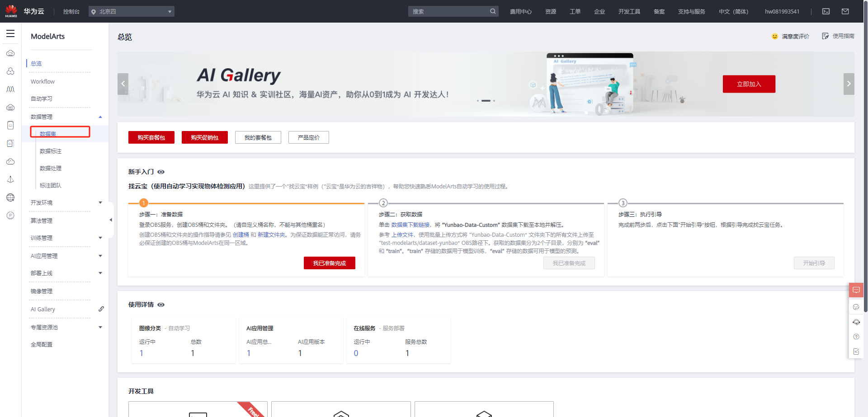Click the 立即加入 banner button
868x417 pixels.
pyautogui.click(x=749, y=84)
